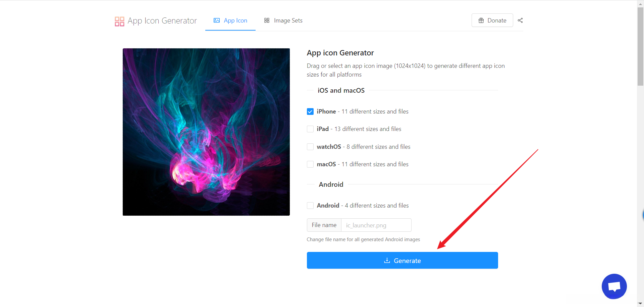Image resolution: width=644 pixels, height=307 pixels.
Task: Select the App Icon tab
Action: (230, 20)
